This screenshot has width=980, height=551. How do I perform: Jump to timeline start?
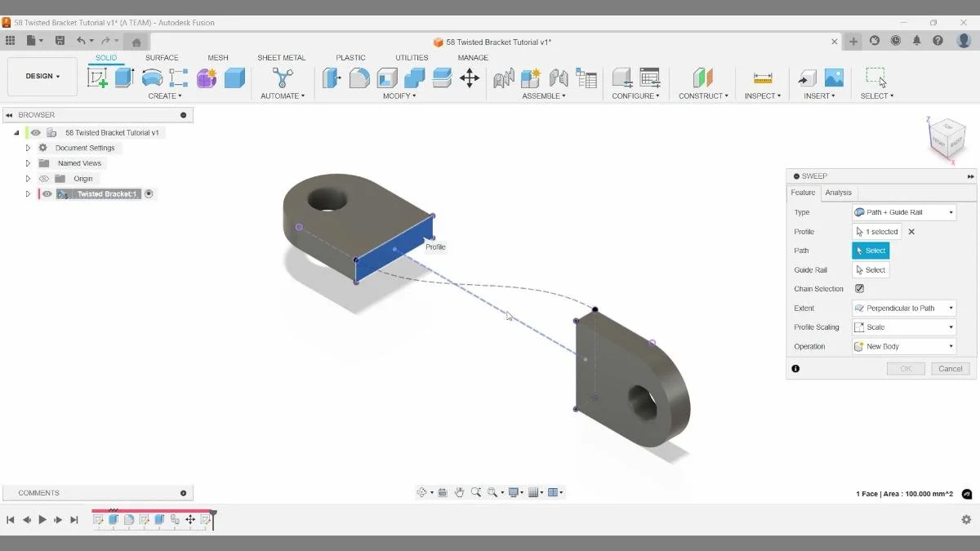point(11,519)
